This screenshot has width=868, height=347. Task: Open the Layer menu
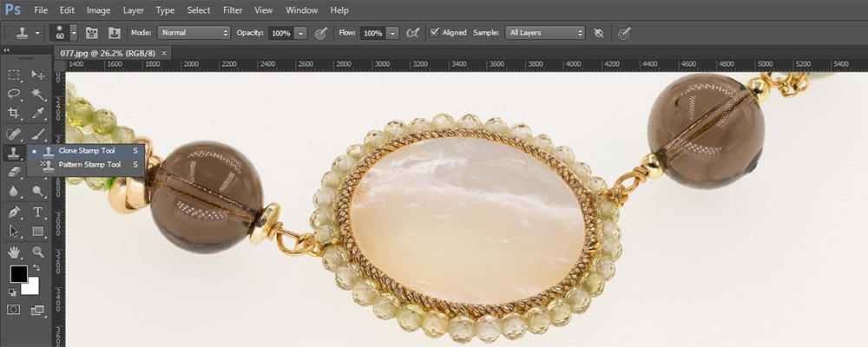133,10
